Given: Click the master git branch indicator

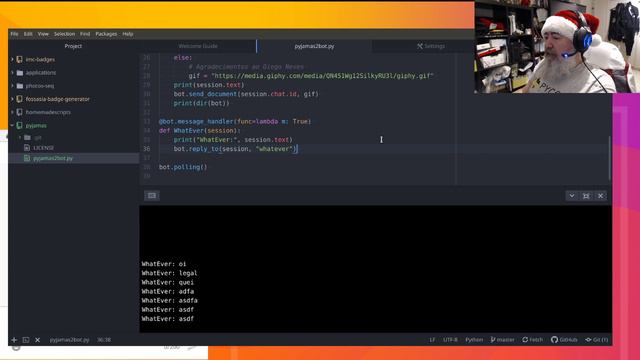Looking at the screenshot, I should tap(502, 340).
